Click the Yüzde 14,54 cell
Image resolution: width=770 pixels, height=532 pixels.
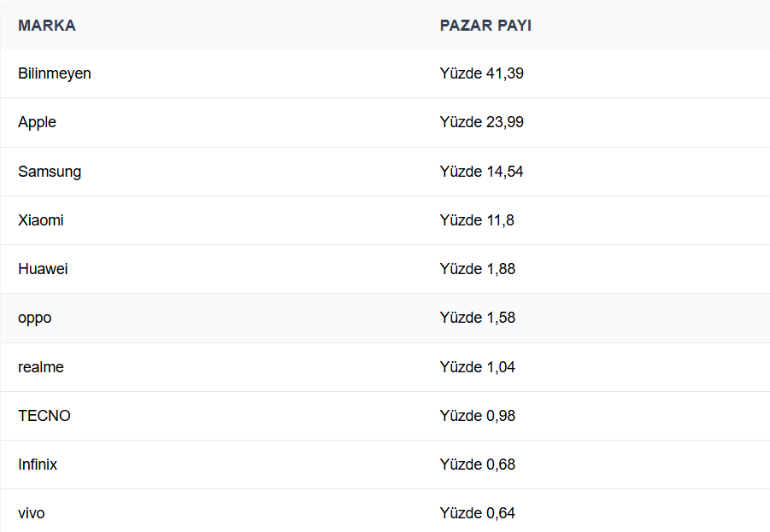pyautogui.click(x=482, y=172)
